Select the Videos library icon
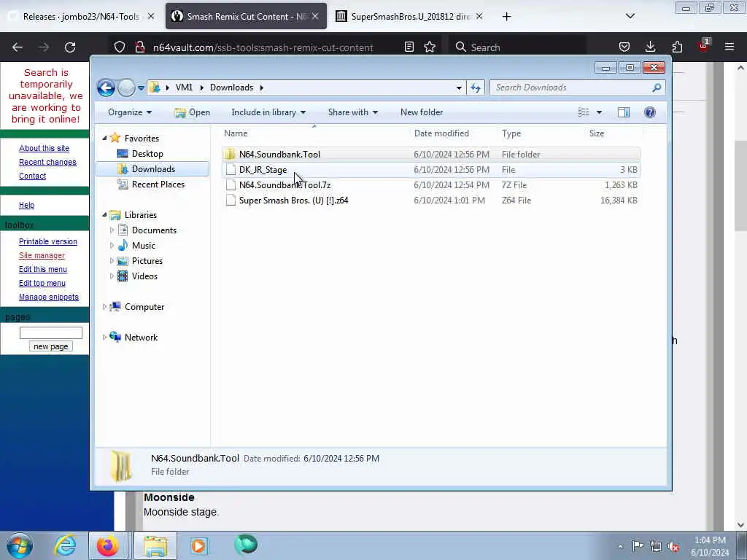Image resolution: width=747 pixels, height=560 pixels. coord(123,276)
